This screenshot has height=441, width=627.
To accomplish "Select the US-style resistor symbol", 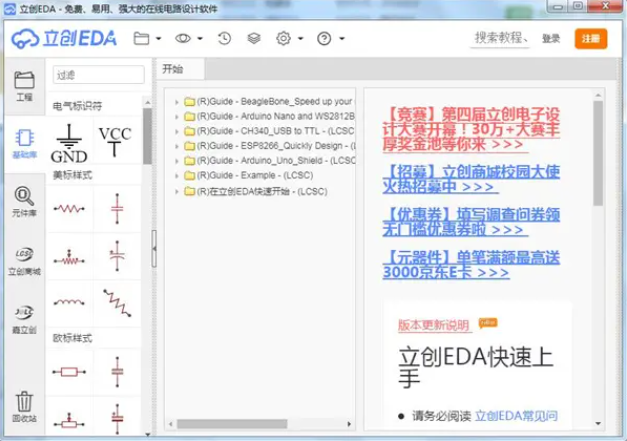I will tap(69, 209).
